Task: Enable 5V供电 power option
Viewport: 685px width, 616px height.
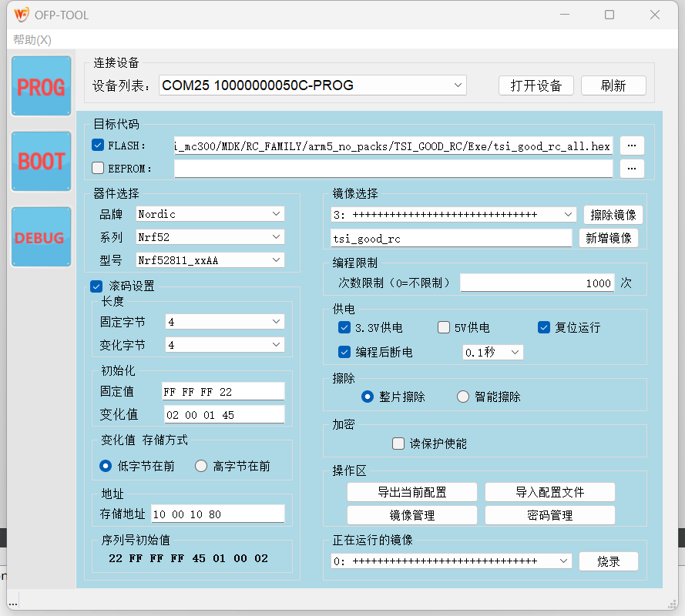Action: click(x=443, y=327)
